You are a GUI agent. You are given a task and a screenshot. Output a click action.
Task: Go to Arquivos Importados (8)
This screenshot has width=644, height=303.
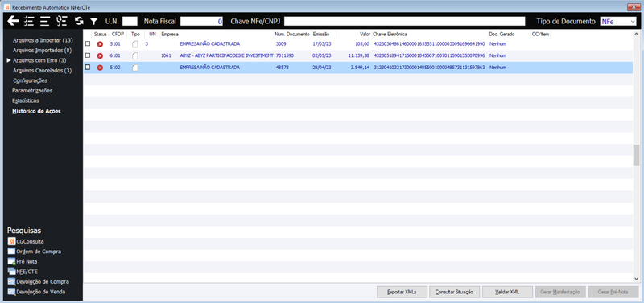click(43, 51)
